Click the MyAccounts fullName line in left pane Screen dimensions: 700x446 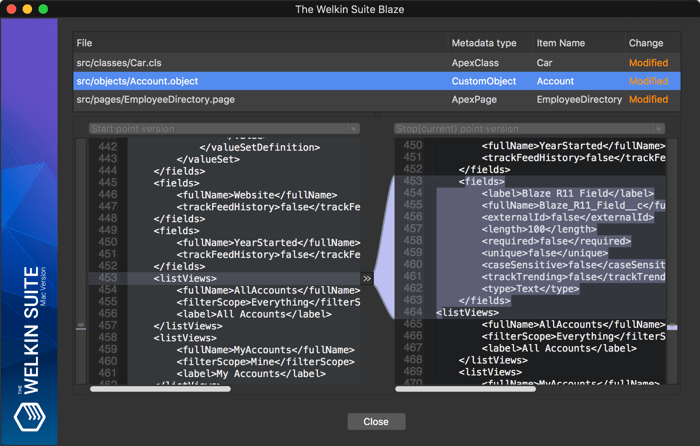tap(265, 350)
